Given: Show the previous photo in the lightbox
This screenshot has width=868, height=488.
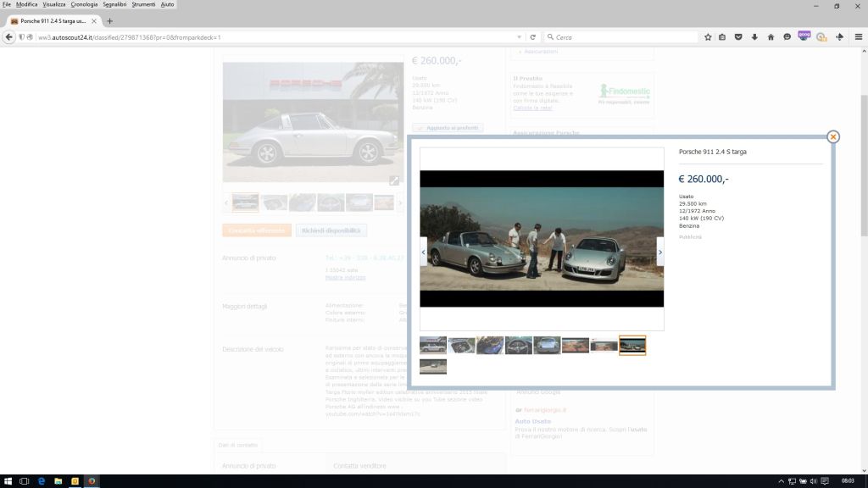Looking at the screenshot, I should [x=424, y=252].
